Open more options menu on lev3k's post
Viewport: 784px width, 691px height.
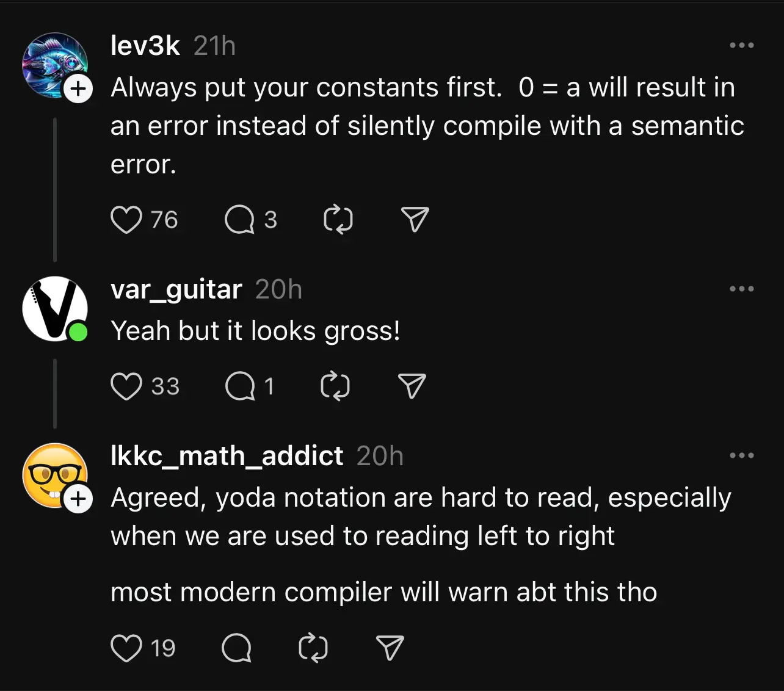(742, 45)
